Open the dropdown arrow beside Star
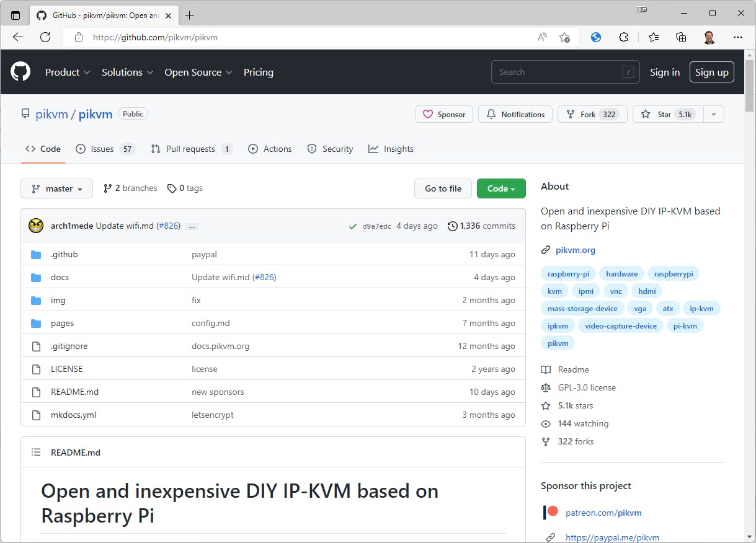The height and width of the screenshot is (543, 756). tap(713, 114)
